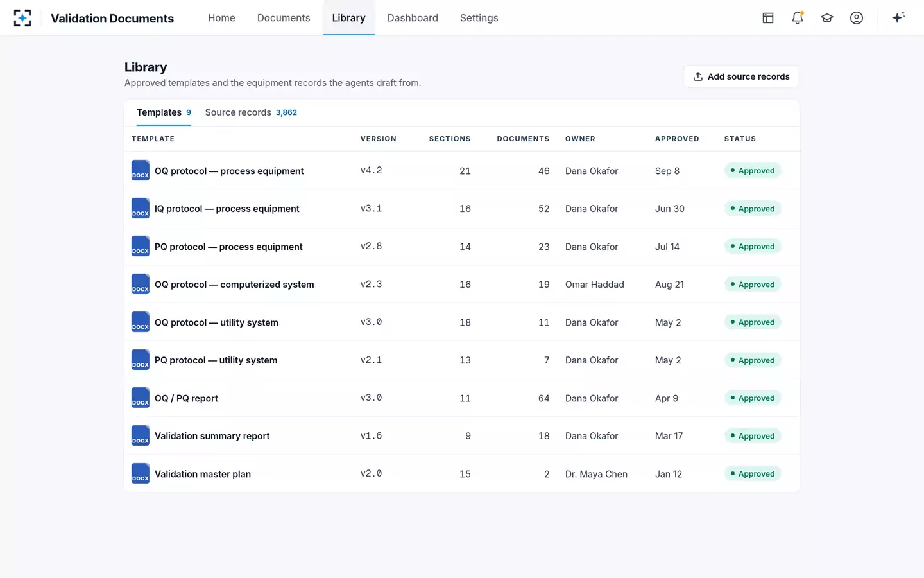This screenshot has width=924, height=578.
Task: Click the Sections column header
Action: [x=450, y=139]
